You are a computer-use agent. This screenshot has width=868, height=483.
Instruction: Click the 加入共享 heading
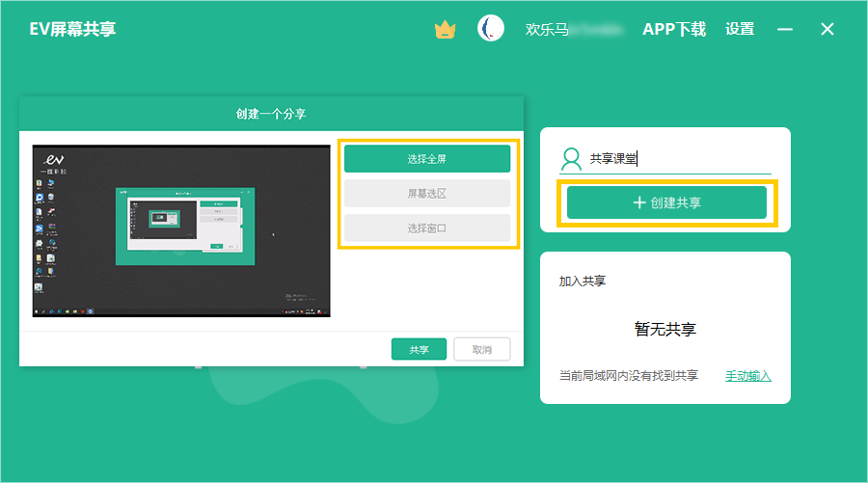[583, 282]
